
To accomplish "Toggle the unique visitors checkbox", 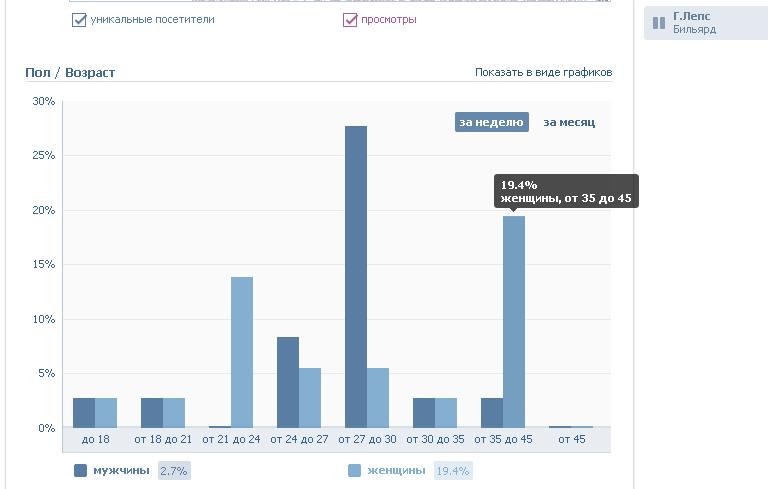I will (x=80, y=19).
